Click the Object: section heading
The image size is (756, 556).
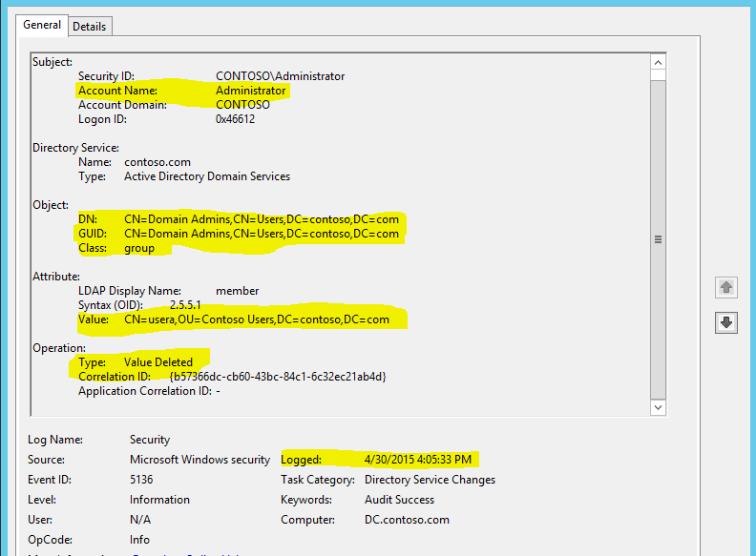[51, 205]
